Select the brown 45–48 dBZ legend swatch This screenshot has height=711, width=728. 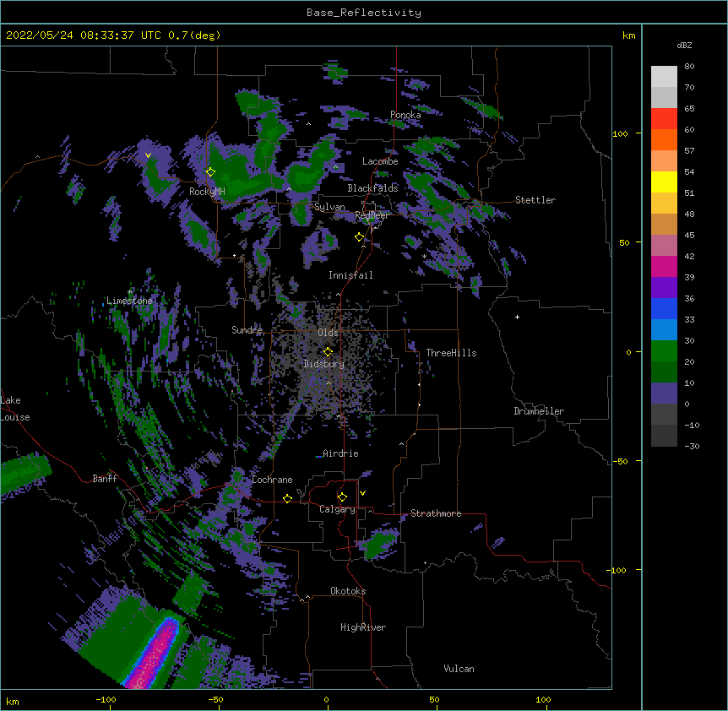(x=664, y=224)
